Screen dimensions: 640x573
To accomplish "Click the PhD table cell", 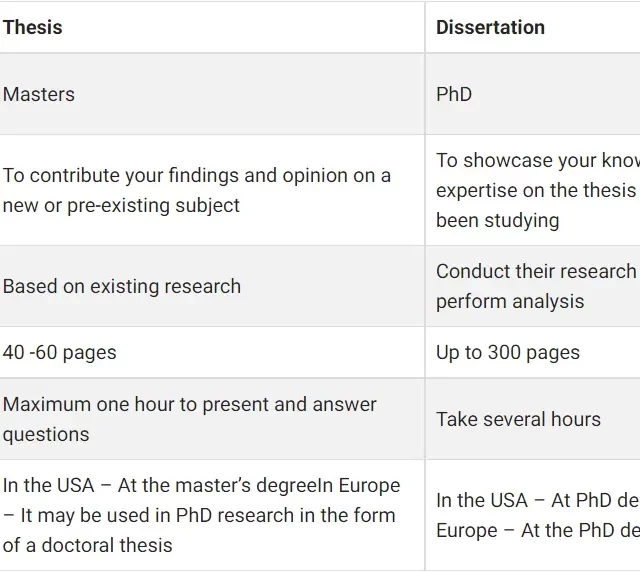I will click(x=454, y=94).
